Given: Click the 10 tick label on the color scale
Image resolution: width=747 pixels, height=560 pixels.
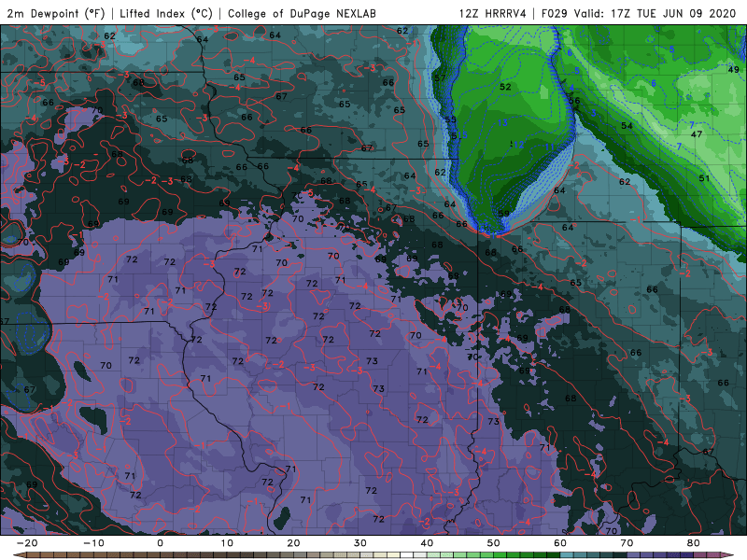Looking at the screenshot, I should (227, 543).
